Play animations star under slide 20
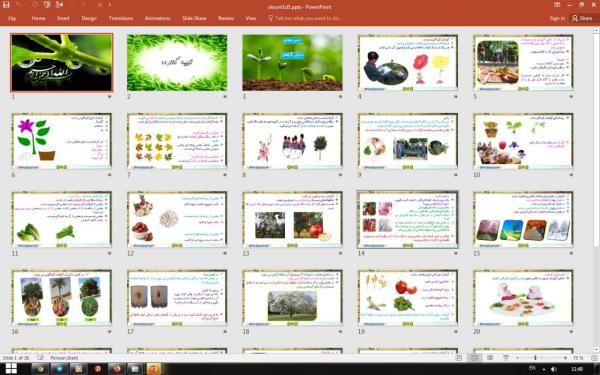This screenshot has height=375, width=600. (x=571, y=331)
